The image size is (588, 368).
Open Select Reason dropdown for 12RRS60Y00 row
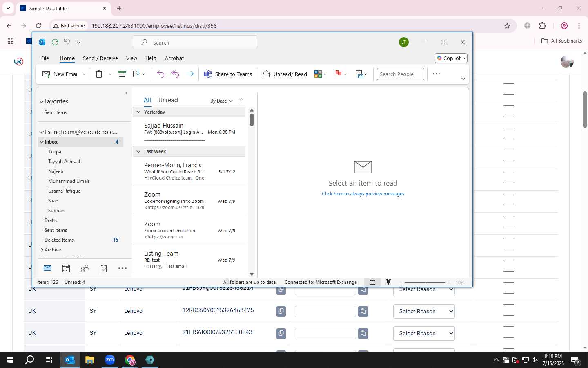pyautogui.click(x=424, y=311)
